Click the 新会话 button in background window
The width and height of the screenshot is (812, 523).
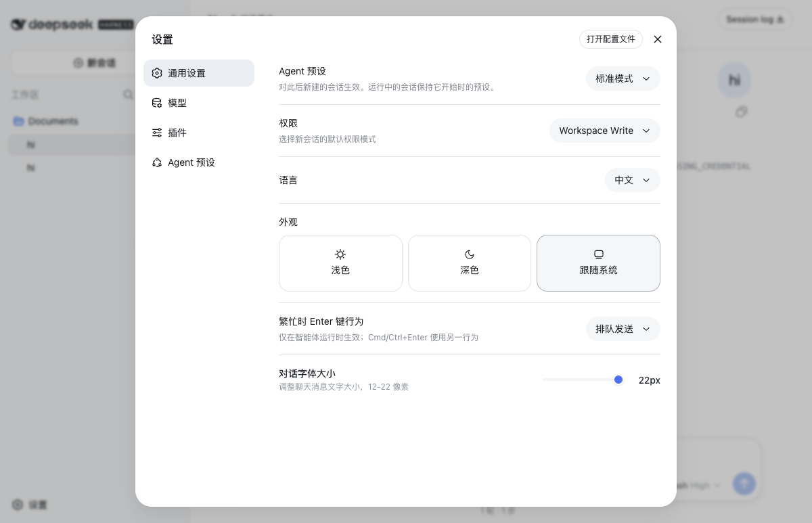point(95,63)
